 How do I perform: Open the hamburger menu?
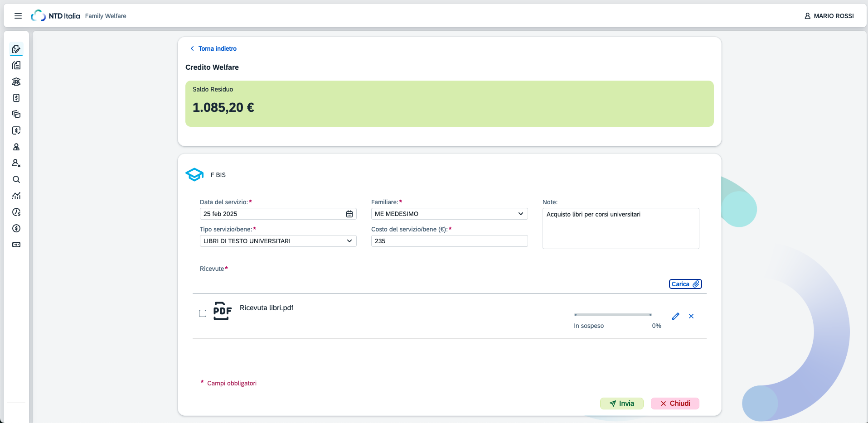18,16
